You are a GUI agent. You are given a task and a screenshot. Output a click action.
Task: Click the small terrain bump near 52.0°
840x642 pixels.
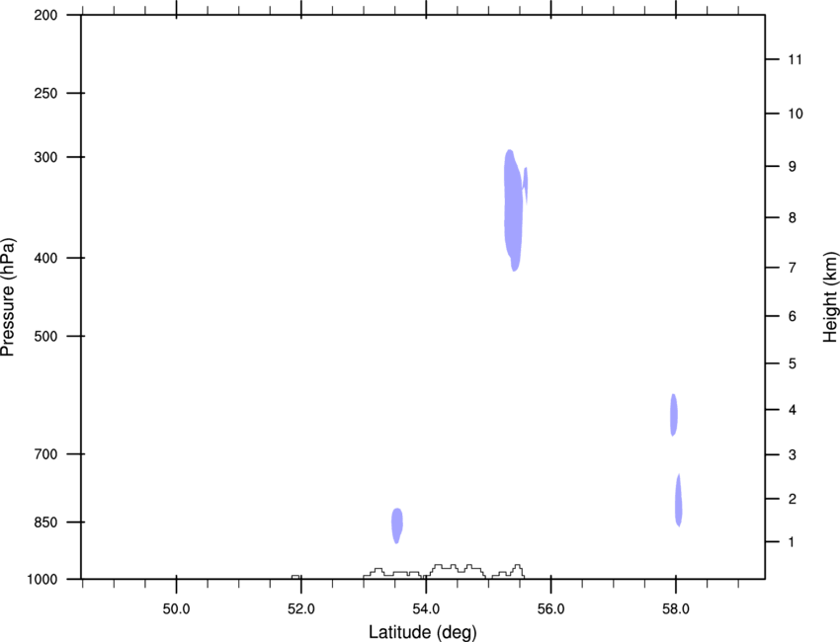[x=295, y=577]
